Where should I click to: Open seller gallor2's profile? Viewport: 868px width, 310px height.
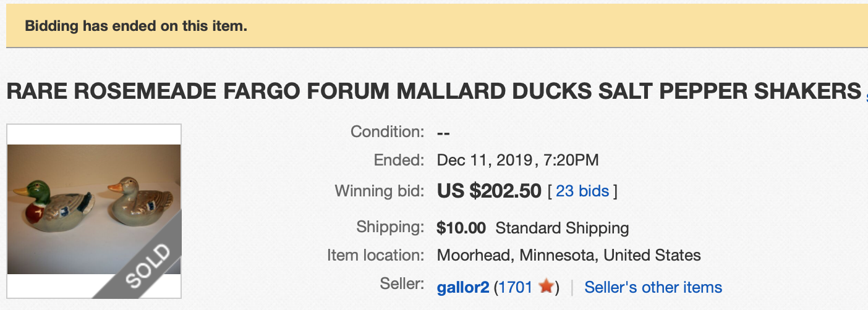pos(463,287)
